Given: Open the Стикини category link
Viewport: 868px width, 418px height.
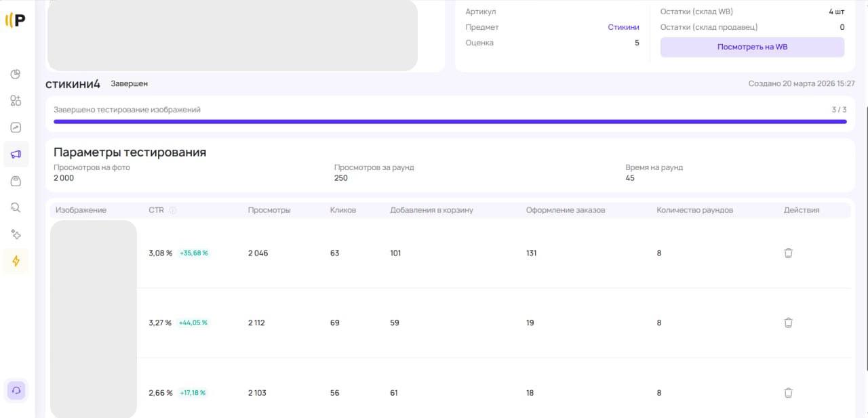Looking at the screenshot, I should (623, 27).
